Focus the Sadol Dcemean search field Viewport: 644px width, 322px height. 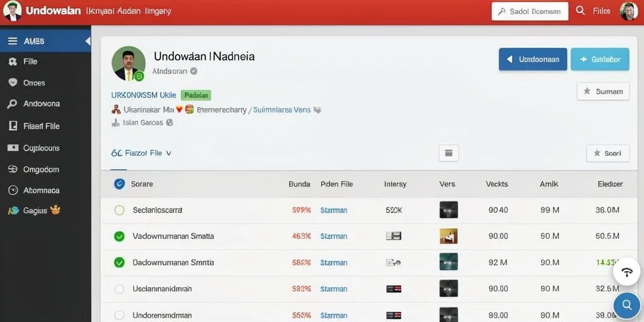530,11
